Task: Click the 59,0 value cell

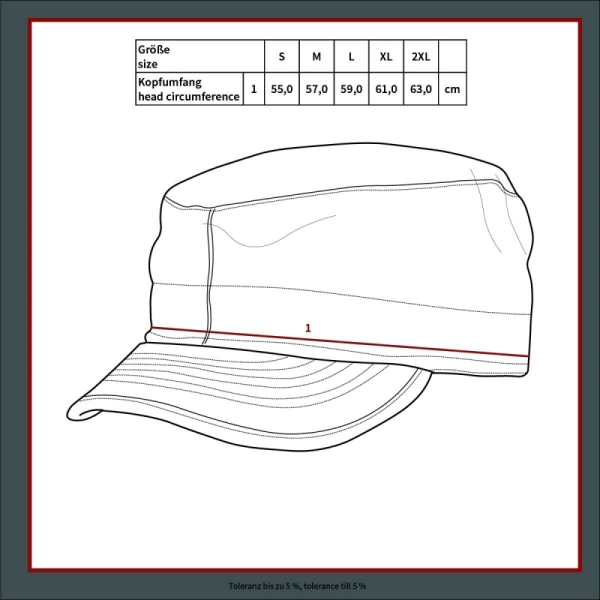Action: point(351,89)
